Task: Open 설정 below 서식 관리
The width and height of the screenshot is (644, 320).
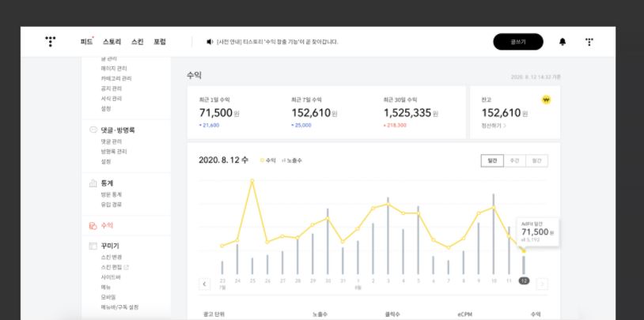Action: [x=106, y=109]
